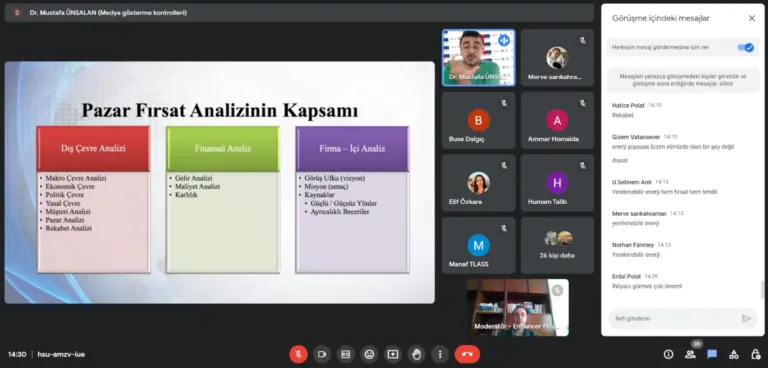Click Erdal Polat's message 'İhtiyacı görmek çok önemli'
Screen dimensions: 768x368
[647, 286]
